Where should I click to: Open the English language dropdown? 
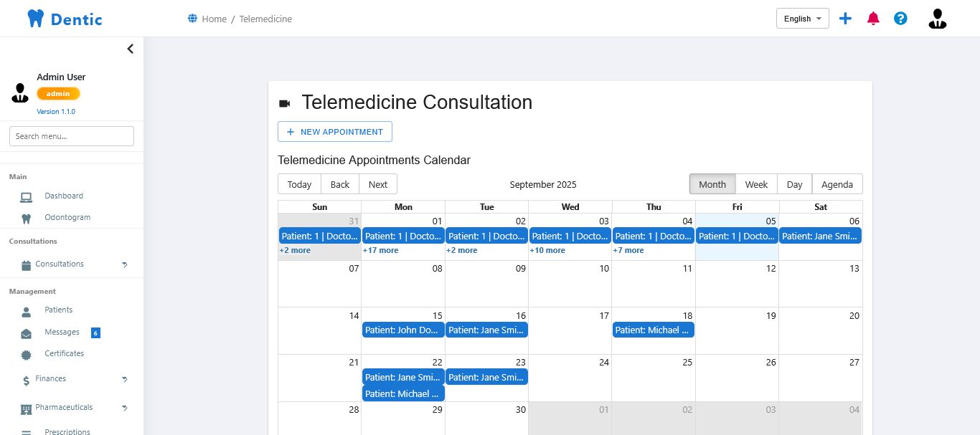pos(802,19)
